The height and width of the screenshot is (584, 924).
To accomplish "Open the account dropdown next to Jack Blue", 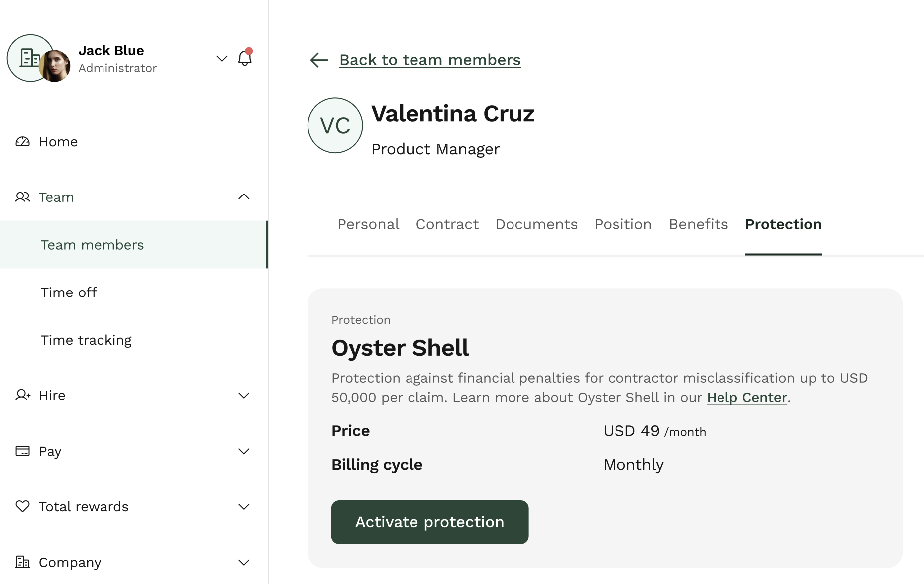I will click(x=221, y=58).
